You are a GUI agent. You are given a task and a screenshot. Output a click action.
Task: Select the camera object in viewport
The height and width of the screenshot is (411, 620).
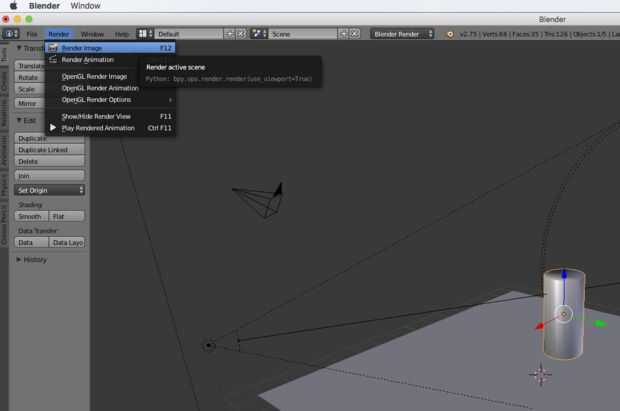click(x=261, y=200)
